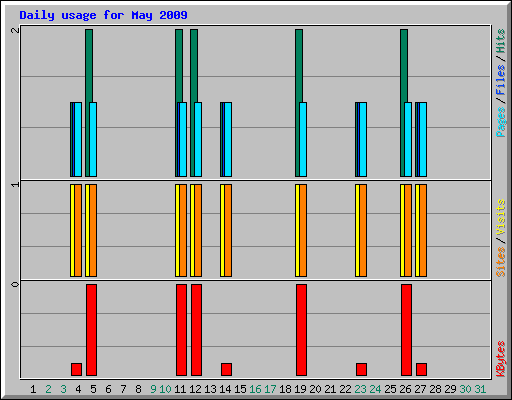Screen dimensions: 512x400
Task: Select the orange "Sites" legend label
Action: 501,262
